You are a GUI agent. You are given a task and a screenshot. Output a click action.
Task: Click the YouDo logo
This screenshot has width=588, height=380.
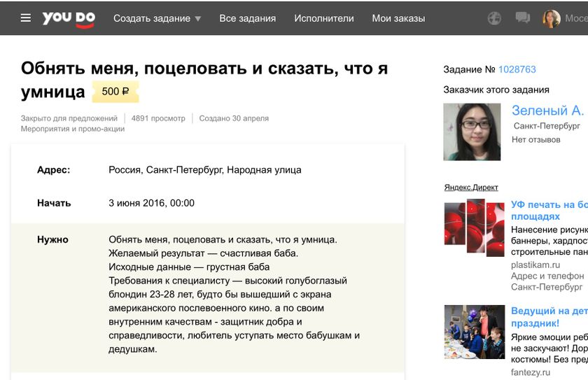(x=68, y=18)
